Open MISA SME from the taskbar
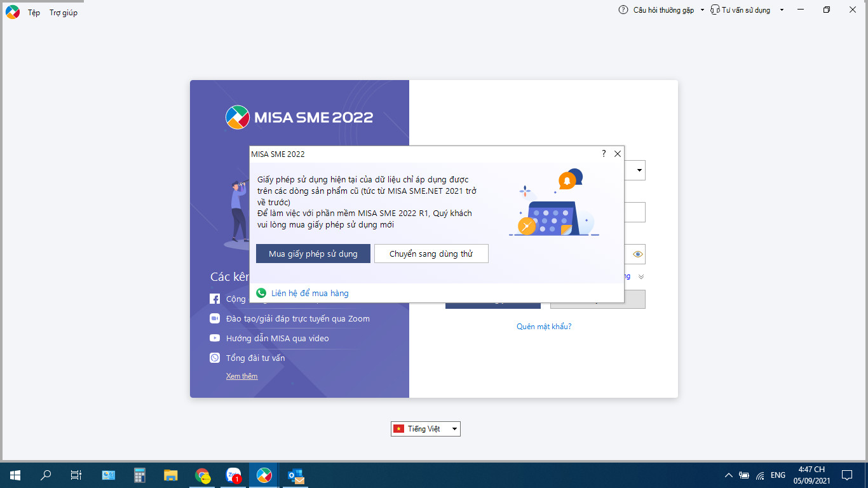This screenshot has height=488, width=868. pos(264,475)
